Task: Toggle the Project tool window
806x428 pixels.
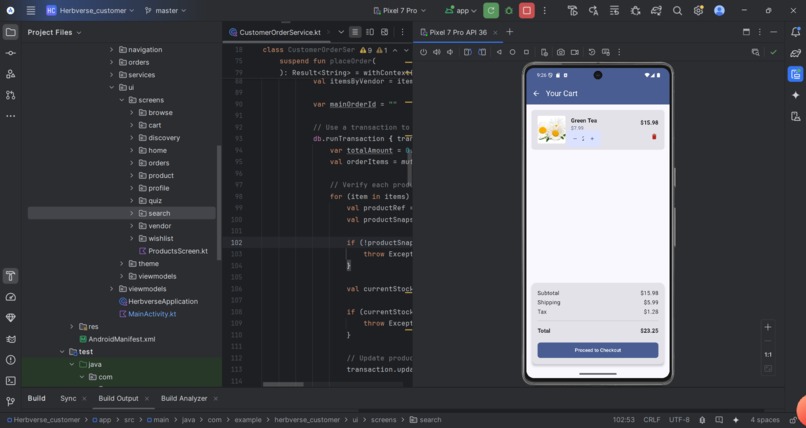Action: pyautogui.click(x=10, y=32)
